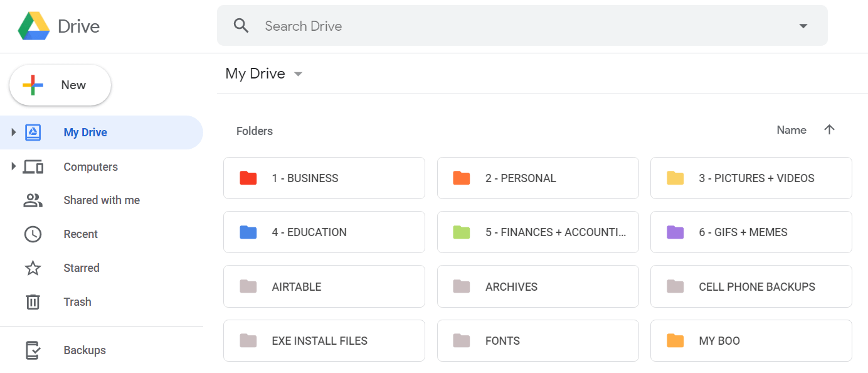Click the New button

coord(60,84)
